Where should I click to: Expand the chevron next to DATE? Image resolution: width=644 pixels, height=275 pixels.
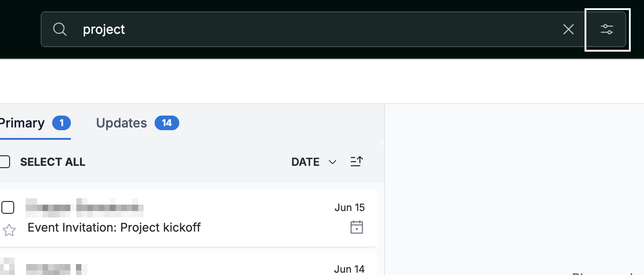[333, 162]
